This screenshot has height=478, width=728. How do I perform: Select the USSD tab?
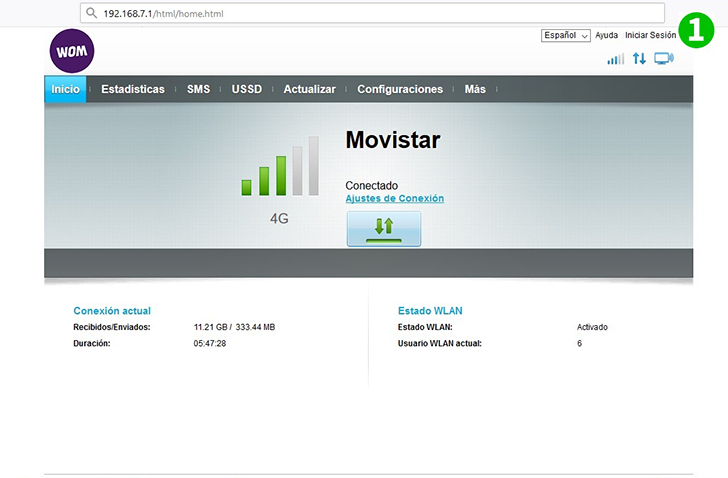(247, 89)
